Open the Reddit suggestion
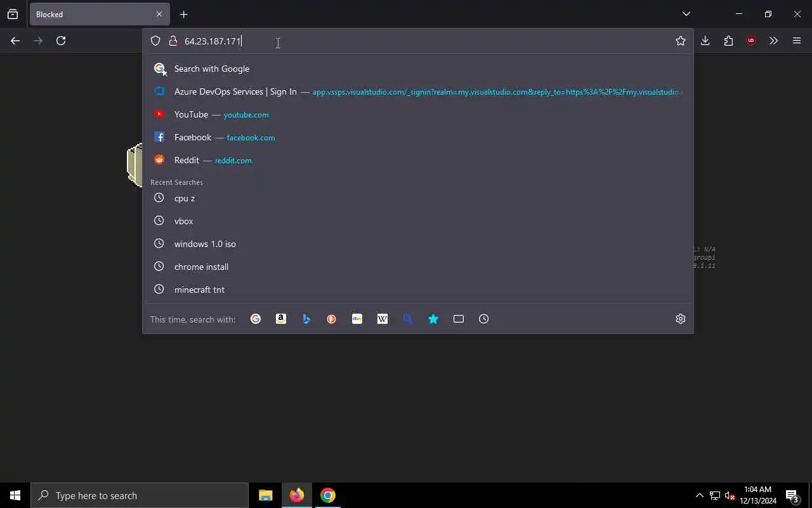This screenshot has width=812, height=508. (419, 160)
